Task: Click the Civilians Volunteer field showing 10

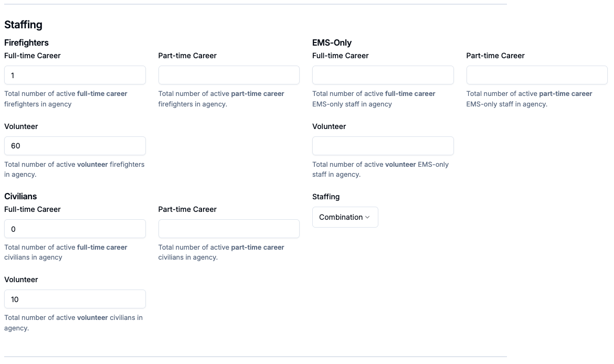Action: coord(75,299)
